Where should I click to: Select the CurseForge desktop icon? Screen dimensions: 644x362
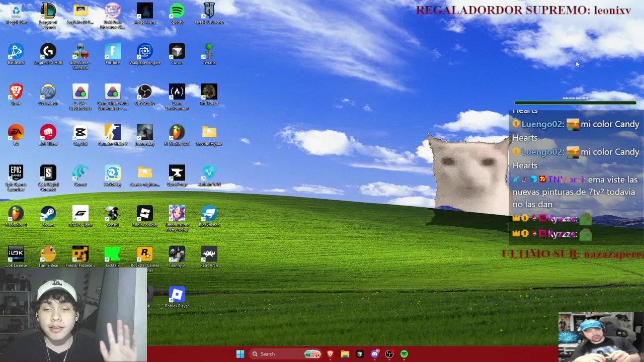point(177,176)
